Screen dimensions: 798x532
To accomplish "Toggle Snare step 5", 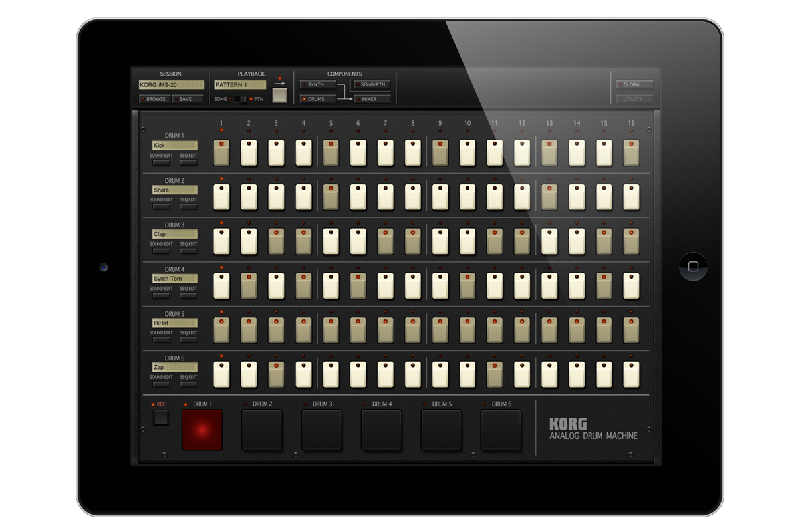I will point(331,197).
